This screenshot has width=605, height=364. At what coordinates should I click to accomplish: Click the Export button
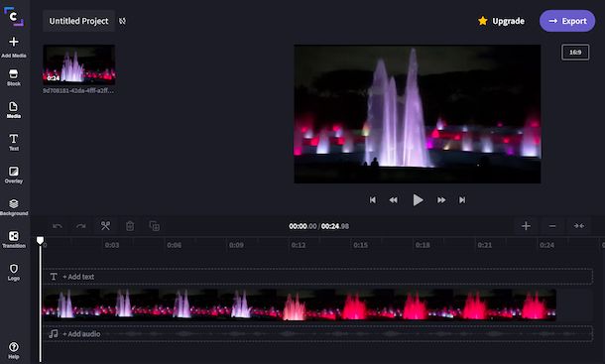(567, 21)
